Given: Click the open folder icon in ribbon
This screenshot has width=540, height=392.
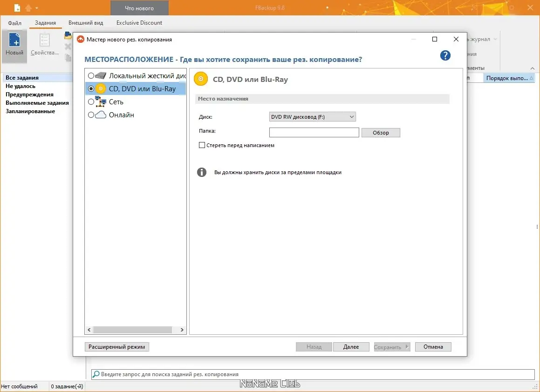Looking at the screenshot, I should point(68,35).
